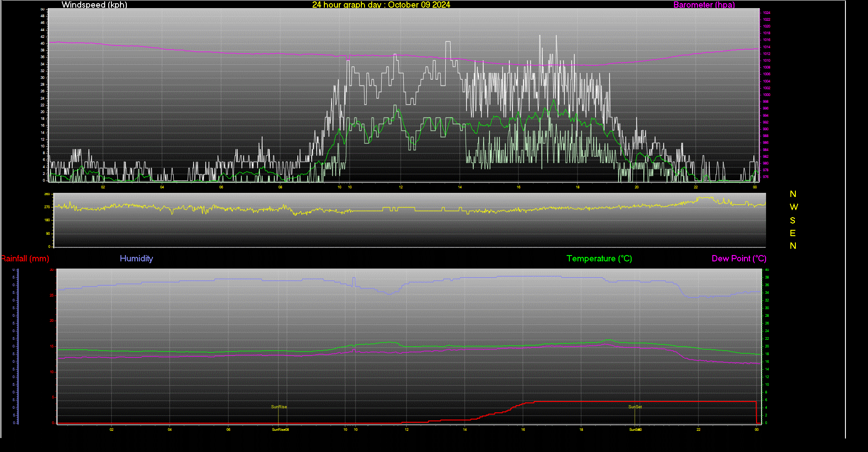The image size is (868, 452).
Task: Click the 22 hour tick under windspeed graph
Action: coord(696,187)
